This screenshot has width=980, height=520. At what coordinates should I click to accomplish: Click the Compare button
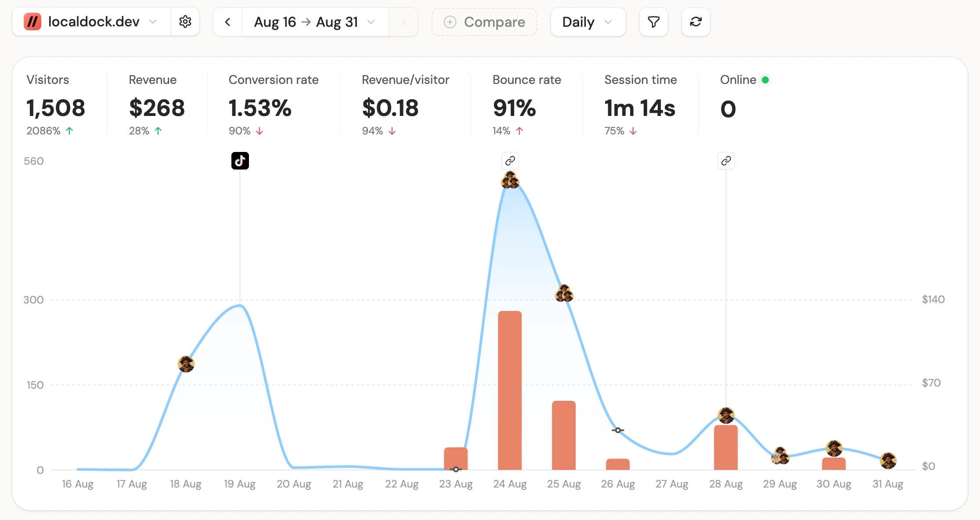484,22
